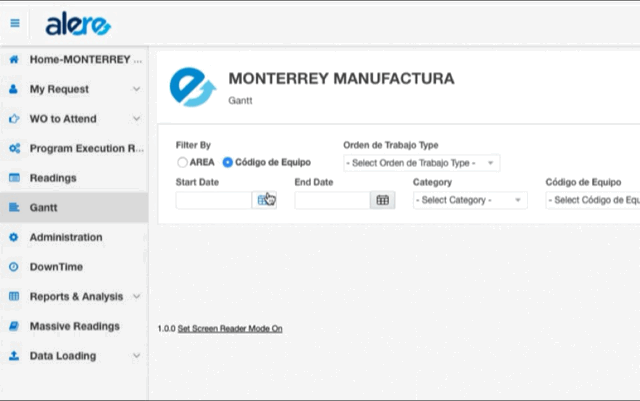Select the Gantt menu item
The height and width of the screenshot is (401, 640).
[x=74, y=207]
